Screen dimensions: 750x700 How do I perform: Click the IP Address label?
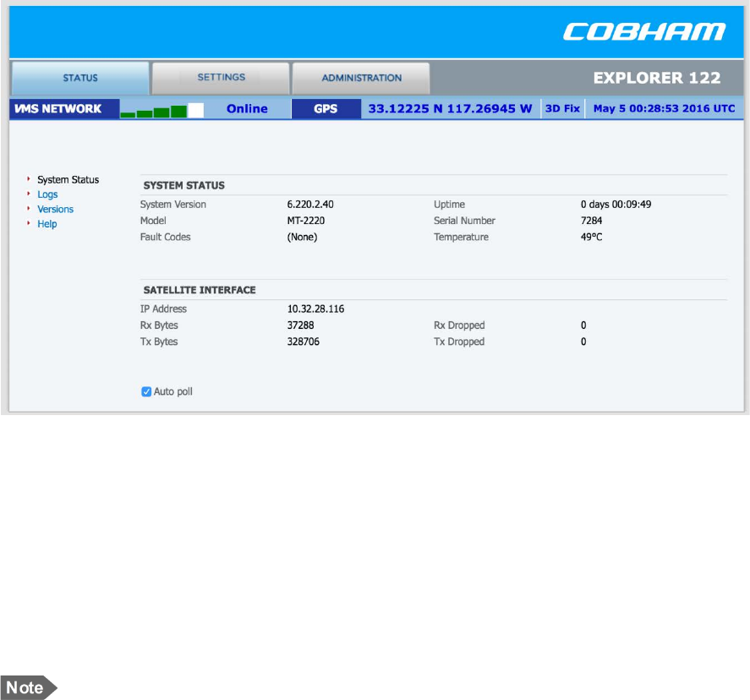(x=163, y=309)
